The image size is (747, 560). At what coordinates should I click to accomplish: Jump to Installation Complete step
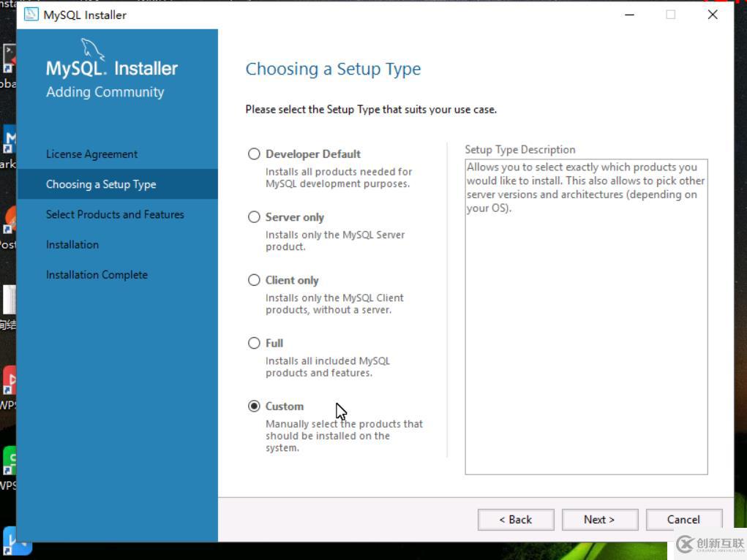pyautogui.click(x=97, y=275)
